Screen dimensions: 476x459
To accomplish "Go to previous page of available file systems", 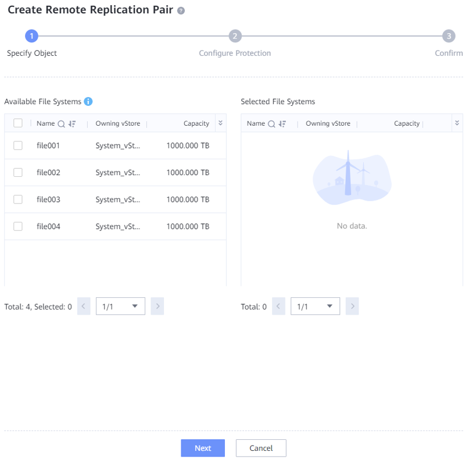I will pos(84,306).
